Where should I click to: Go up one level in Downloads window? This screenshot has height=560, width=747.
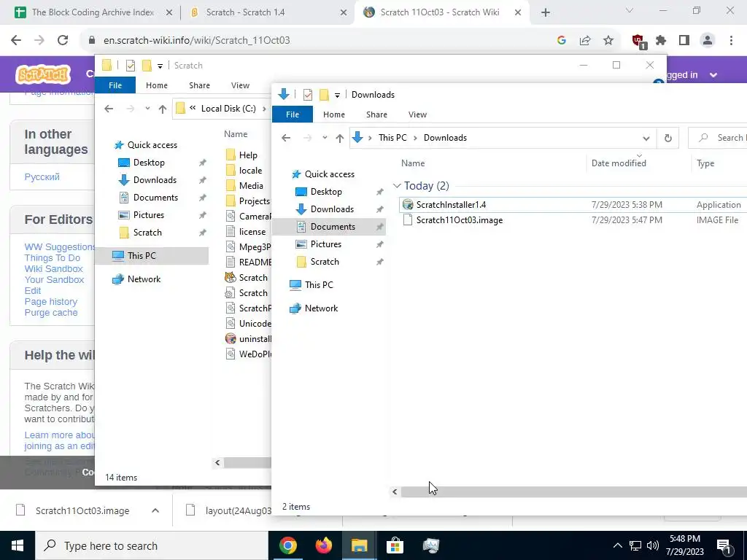pyautogui.click(x=339, y=138)
